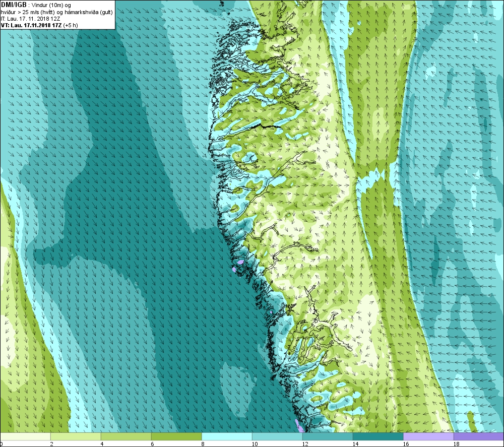Click the scale label '18'
Screen dimensions: 504x447
457,444
